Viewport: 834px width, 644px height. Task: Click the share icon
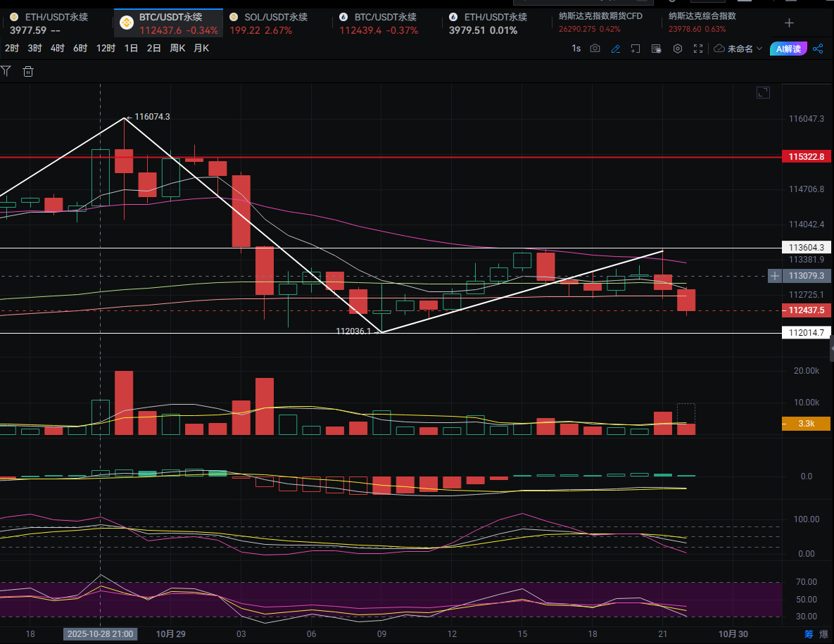click(x=818, y=49)
